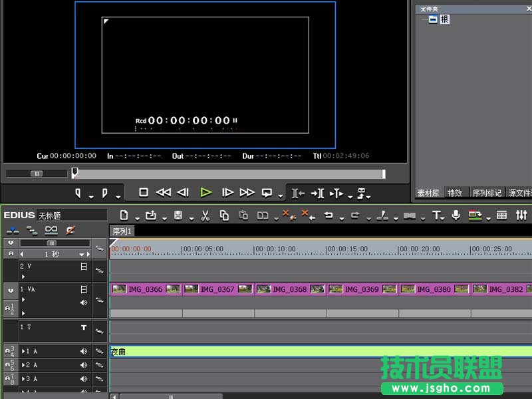Select the 根 folder in bin
532x399 pixels.
[444, 19]
